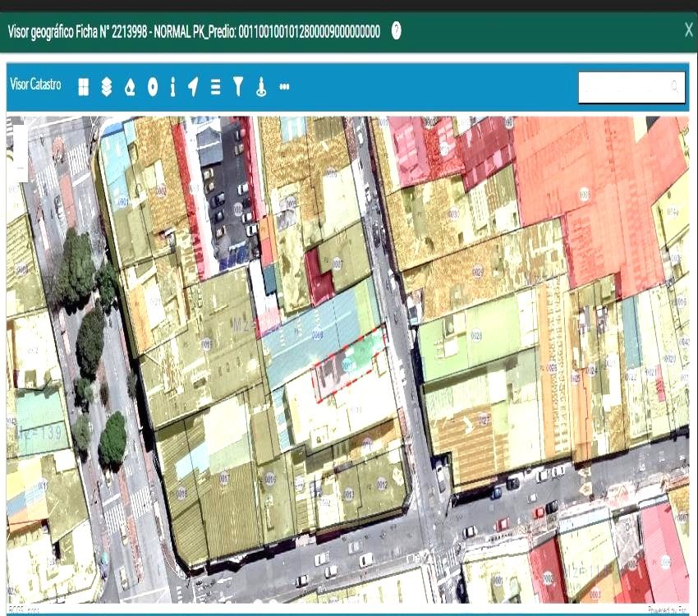Click the circular ring toolbar icon
The image size is (698, 616).
152,87
